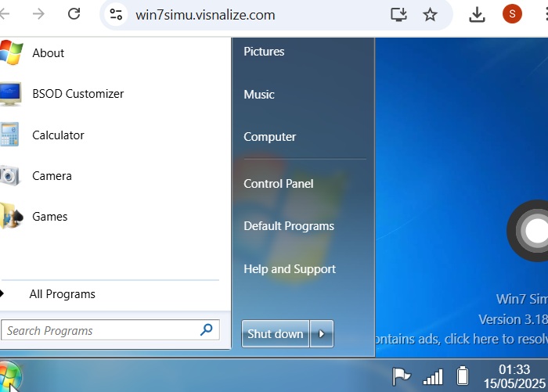Reload the page in the browser
Image resolution: width=548 pixels, height=392 pixels.
pos(74,14)
